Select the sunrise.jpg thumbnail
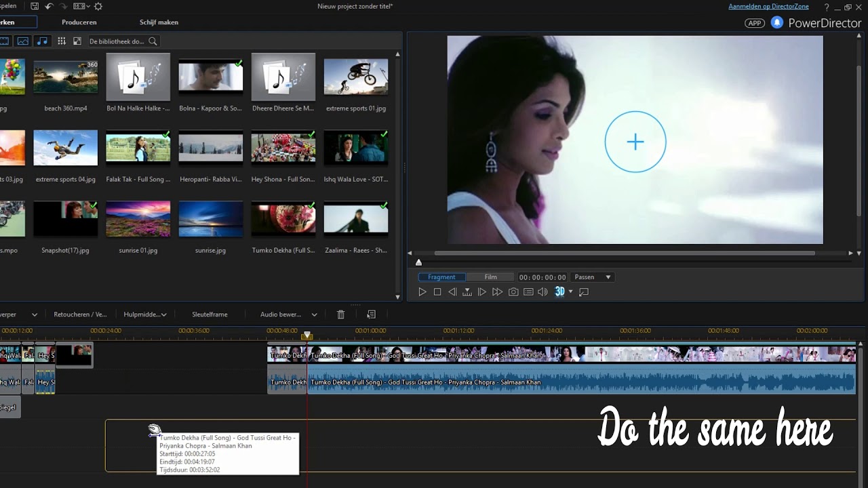 211,219
